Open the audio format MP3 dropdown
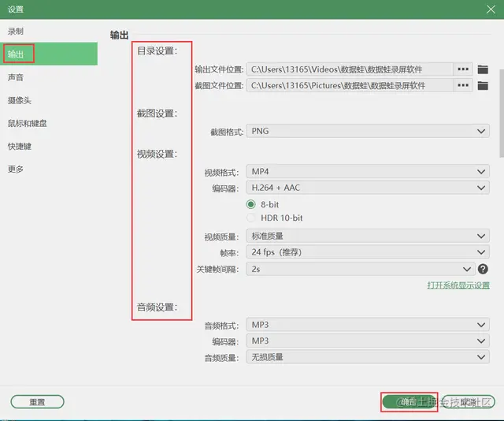The width and height of the screenshot is (504, 421). pos(368,325)
